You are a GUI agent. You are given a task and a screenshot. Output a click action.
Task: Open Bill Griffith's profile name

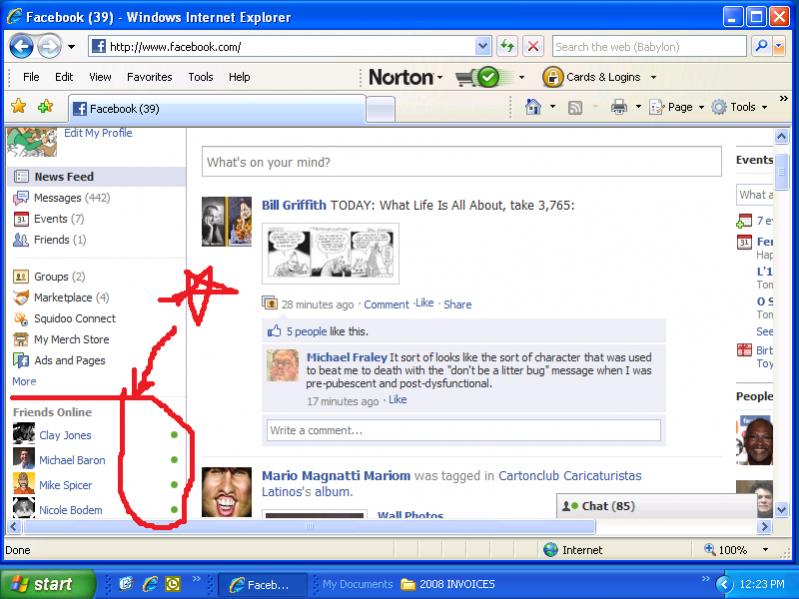point(294,205)
